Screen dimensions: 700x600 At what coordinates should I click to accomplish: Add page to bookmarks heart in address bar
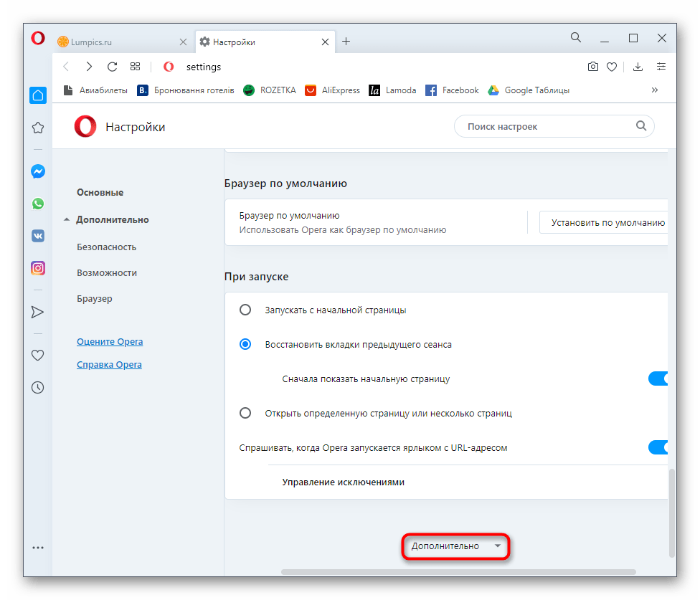point(612,67)
